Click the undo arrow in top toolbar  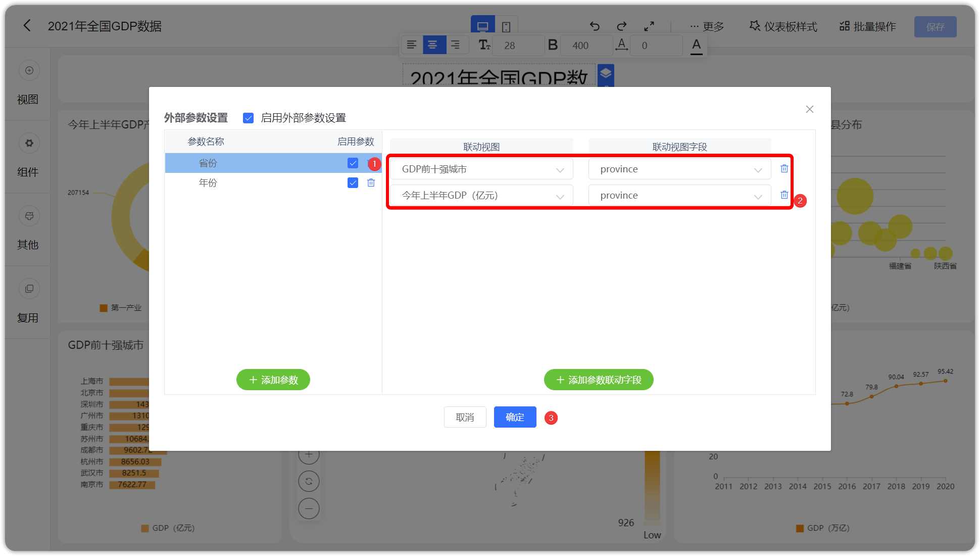click(595, 26)
